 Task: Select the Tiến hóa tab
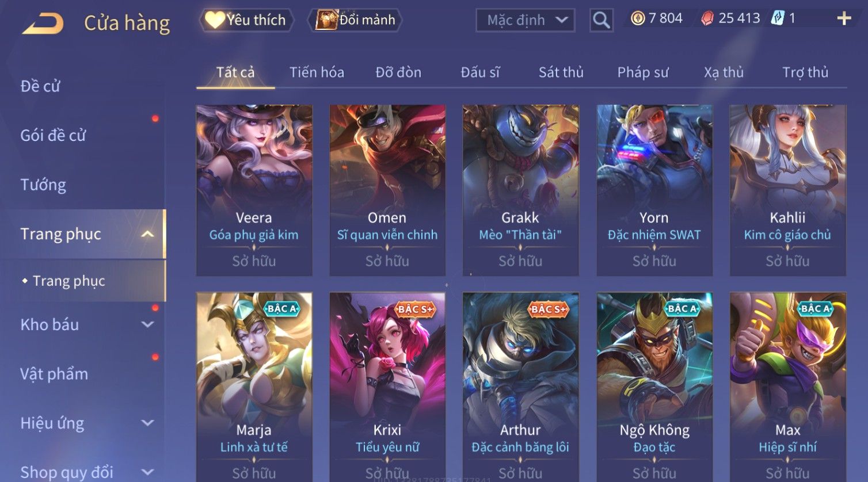[317, 72]
